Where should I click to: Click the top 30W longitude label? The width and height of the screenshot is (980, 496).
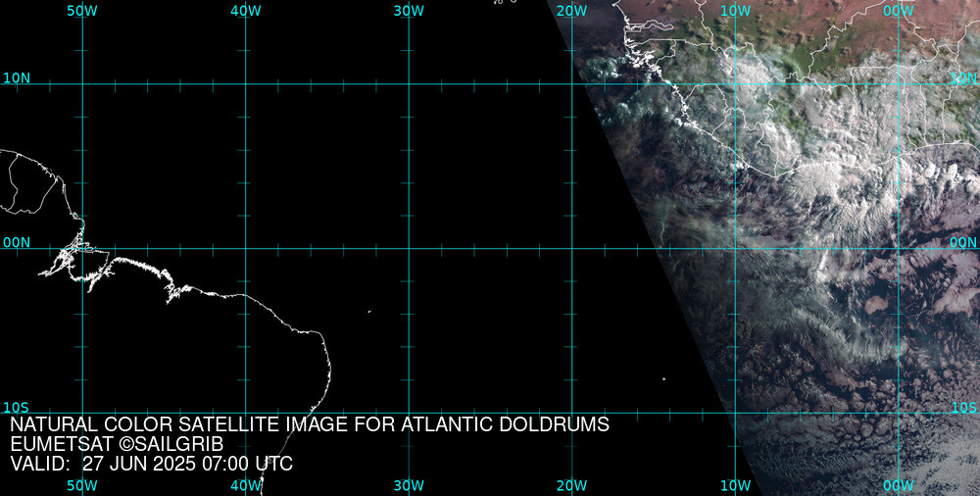coord(410,11)
